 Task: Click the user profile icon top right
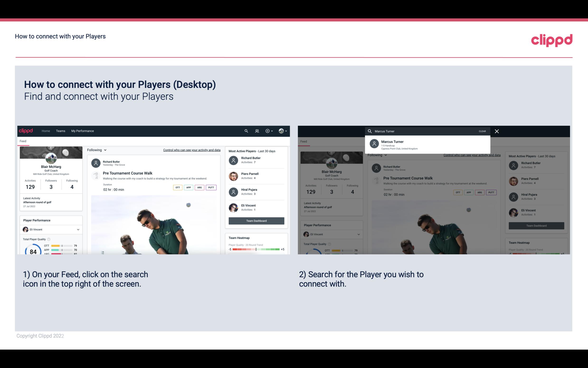281,131
